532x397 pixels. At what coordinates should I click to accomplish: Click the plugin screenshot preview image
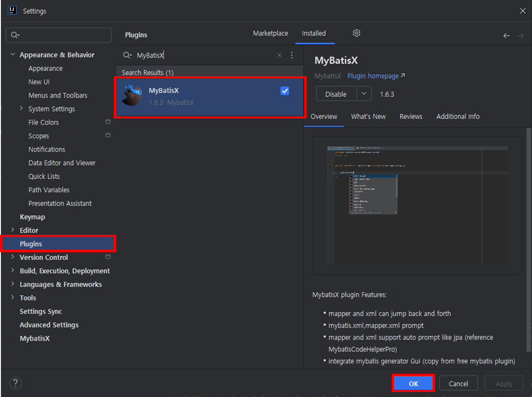point(417,205)
